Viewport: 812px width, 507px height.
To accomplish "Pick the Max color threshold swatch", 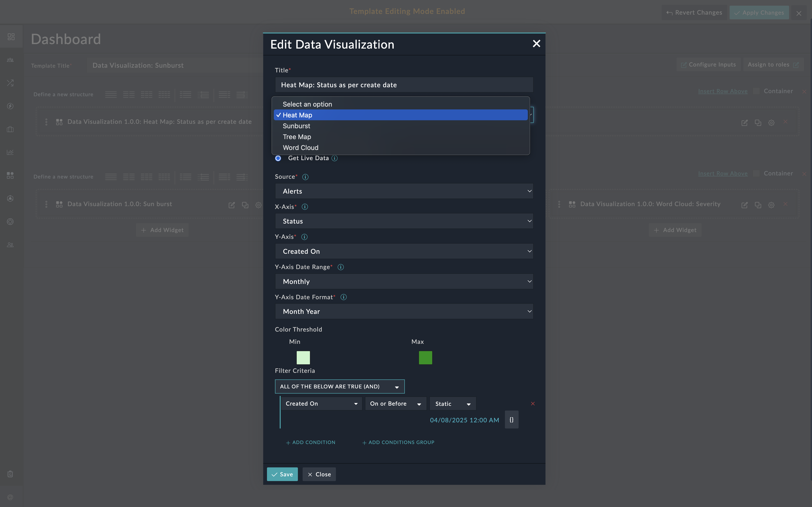I will (425, 358).
